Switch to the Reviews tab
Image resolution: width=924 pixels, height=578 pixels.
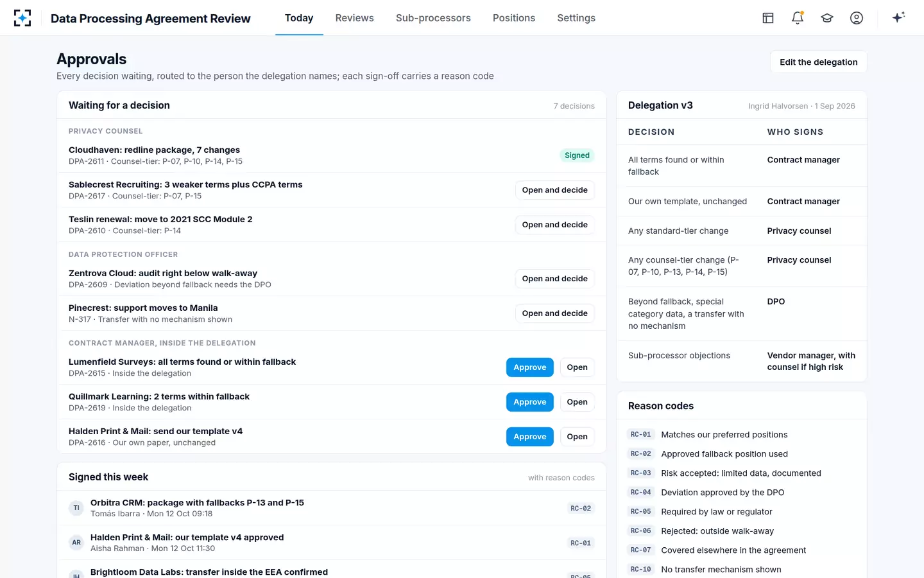[x=354, y=18]
